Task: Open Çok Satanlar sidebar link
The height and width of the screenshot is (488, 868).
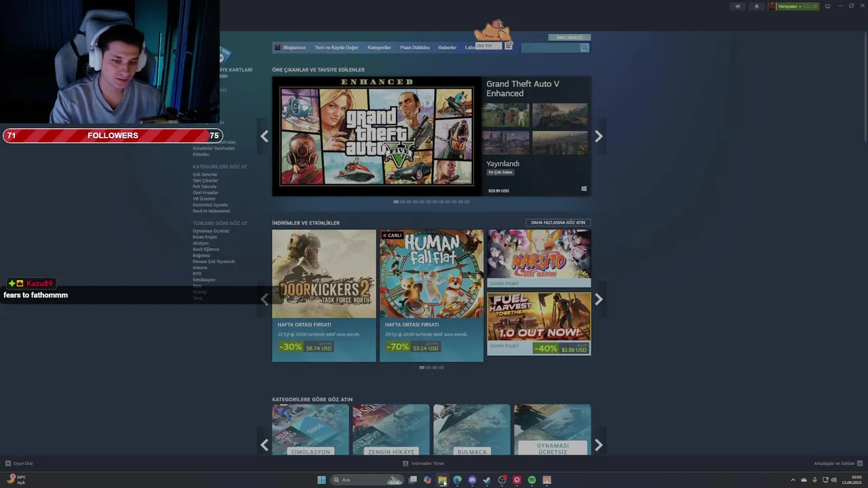Action: tap(205, 175)
